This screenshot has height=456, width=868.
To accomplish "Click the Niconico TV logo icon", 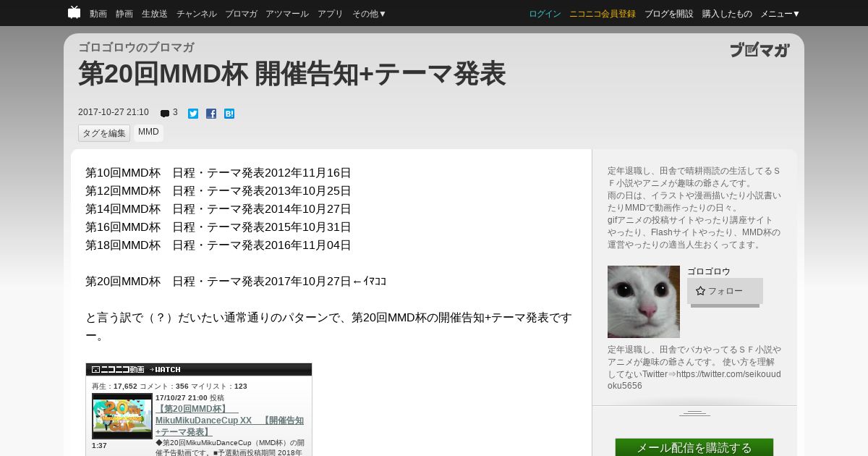I will (74, 12).
